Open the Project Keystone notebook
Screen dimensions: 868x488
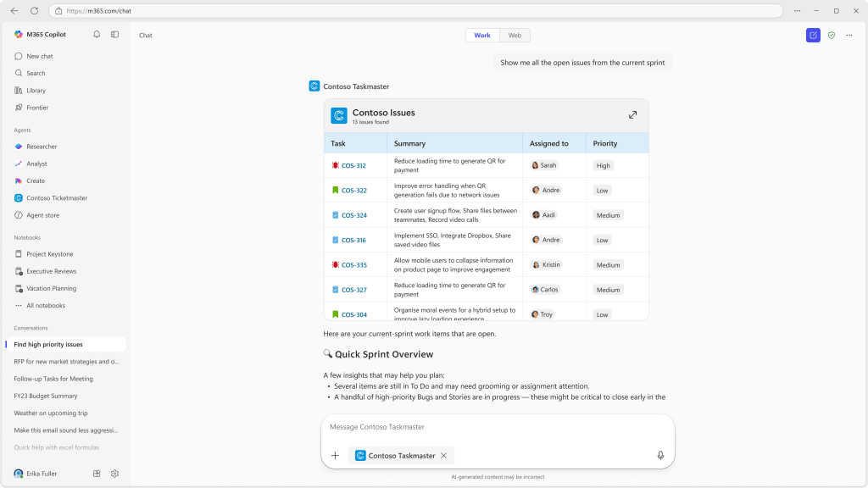(49, 254)
